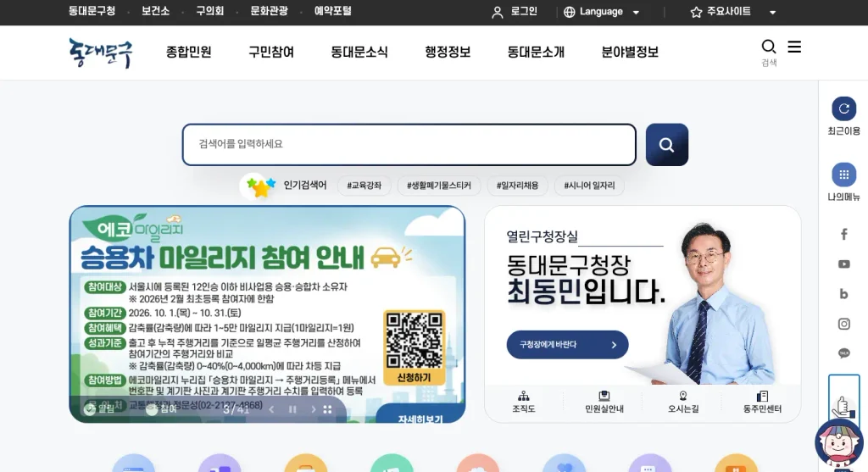Image resolution: width=868 pixels, height=472 pixels.
Task: Open 행정정보 menu
Action: 448,52
